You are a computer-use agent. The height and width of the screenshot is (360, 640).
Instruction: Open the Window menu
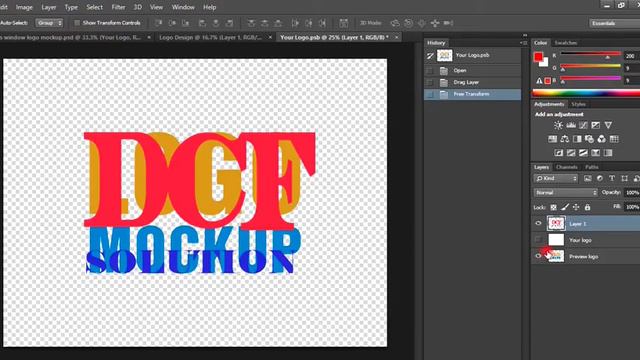tap(183, 7)
